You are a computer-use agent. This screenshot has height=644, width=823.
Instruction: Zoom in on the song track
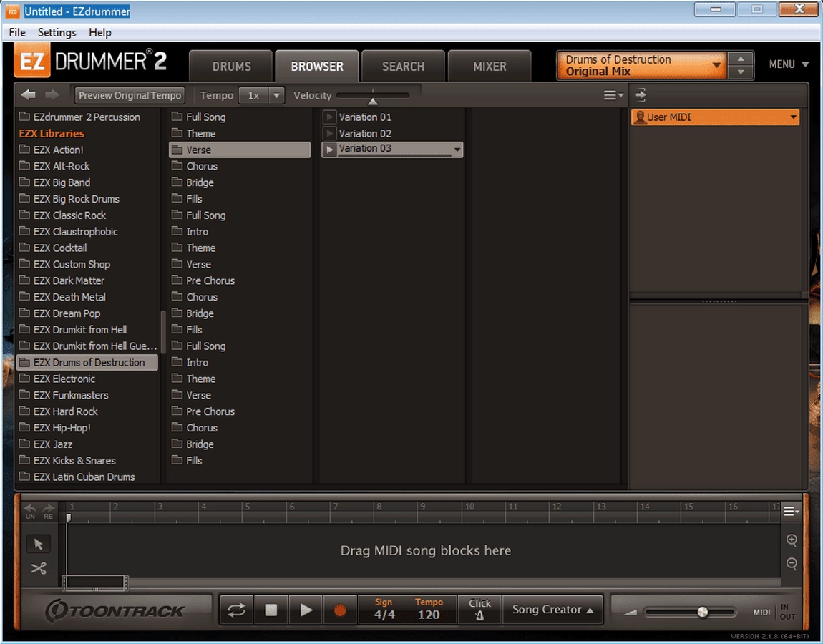[792, 540]
